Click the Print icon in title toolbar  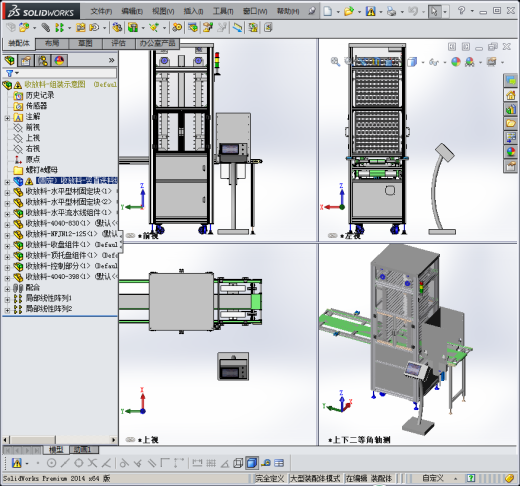coord(391,12)
